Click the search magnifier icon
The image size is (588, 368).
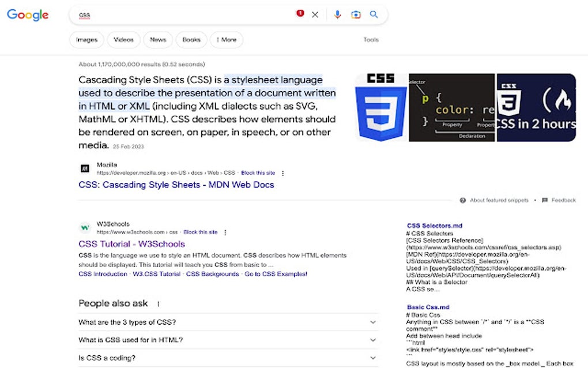(x=374, y=14)
